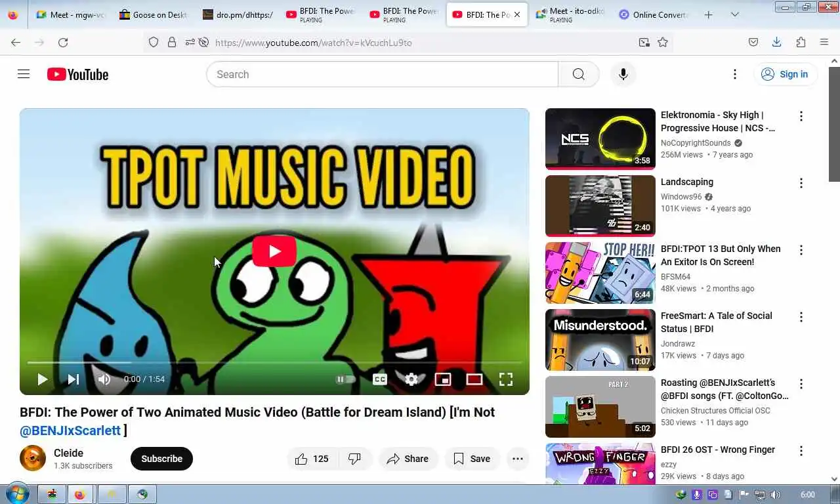Image resolution: width=840 pixels, height=504 pixels.
Task: Enter full screen mode
Action: tap(506, 379)
